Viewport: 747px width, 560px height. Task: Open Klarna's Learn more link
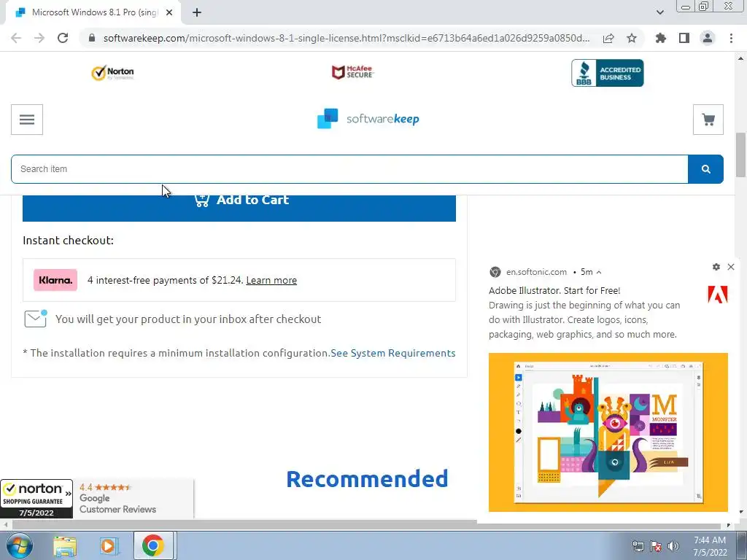[271, 280]
